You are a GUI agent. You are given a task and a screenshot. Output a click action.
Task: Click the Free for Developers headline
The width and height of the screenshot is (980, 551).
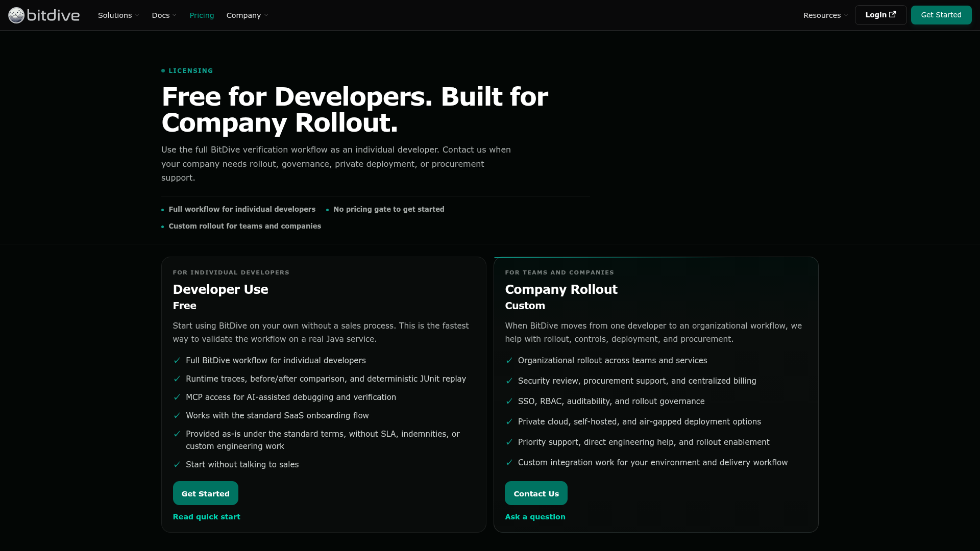[355, 110]
